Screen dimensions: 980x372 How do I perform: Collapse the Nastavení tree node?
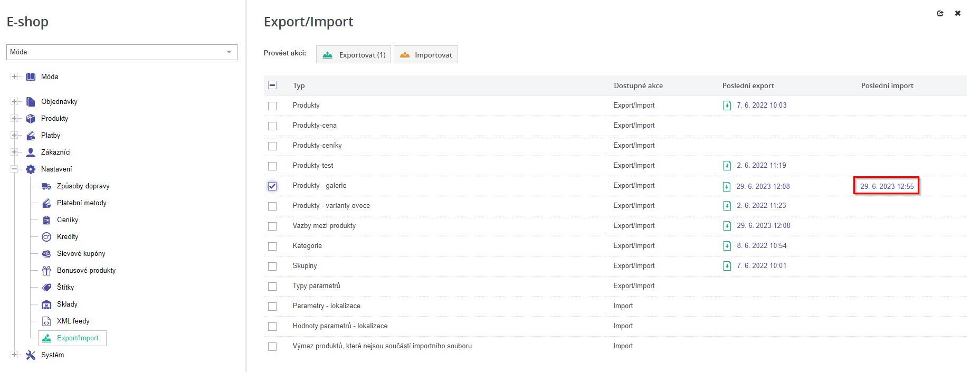[14, 169]
